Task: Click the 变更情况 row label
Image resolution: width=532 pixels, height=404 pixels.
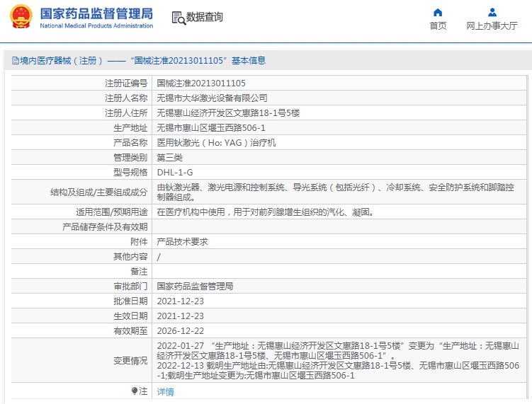Action: 130,361
